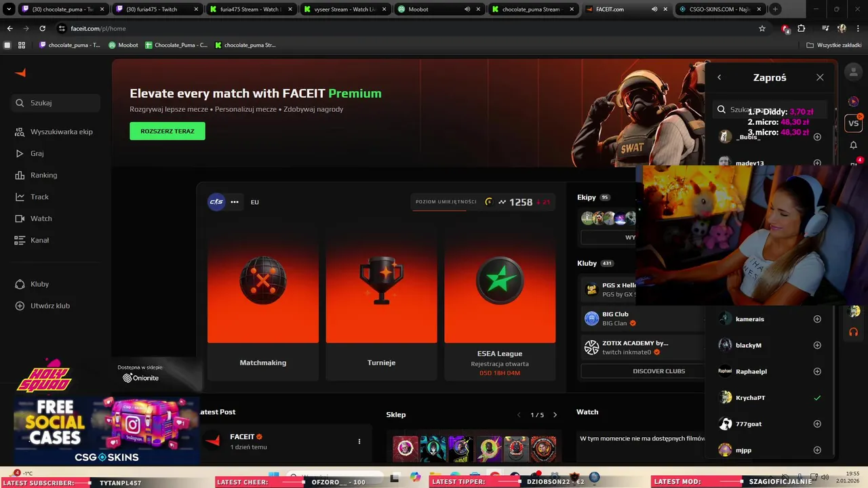Bookmark this page with the star
This screenshot has height=488, width=868.
coord(762,28)
